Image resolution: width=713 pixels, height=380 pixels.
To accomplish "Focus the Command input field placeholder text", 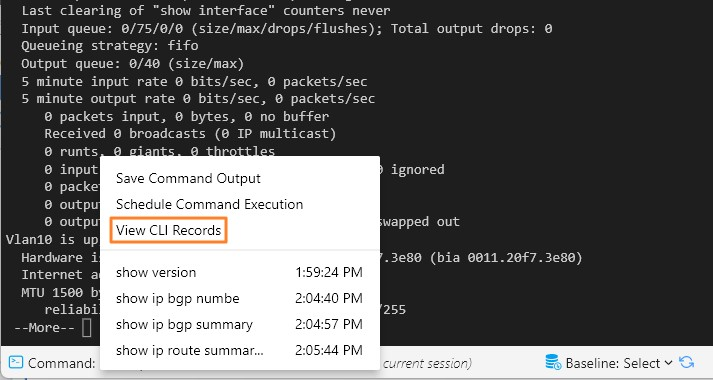I will [427, 363].
